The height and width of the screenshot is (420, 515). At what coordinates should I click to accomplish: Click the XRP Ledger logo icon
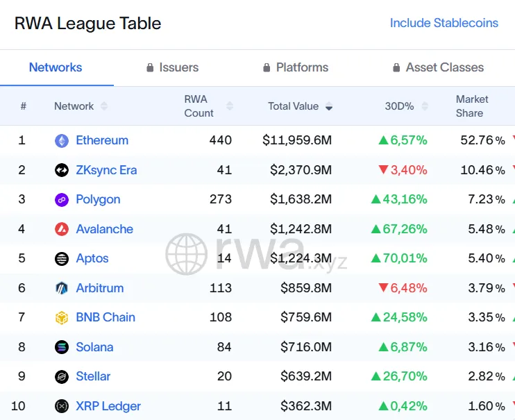point(62,406)
